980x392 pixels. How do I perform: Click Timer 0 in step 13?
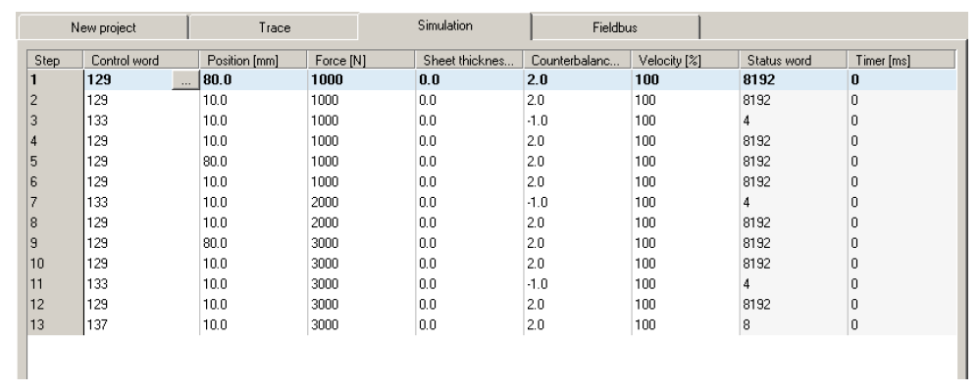pyautogui.click(x=902, y=325)
